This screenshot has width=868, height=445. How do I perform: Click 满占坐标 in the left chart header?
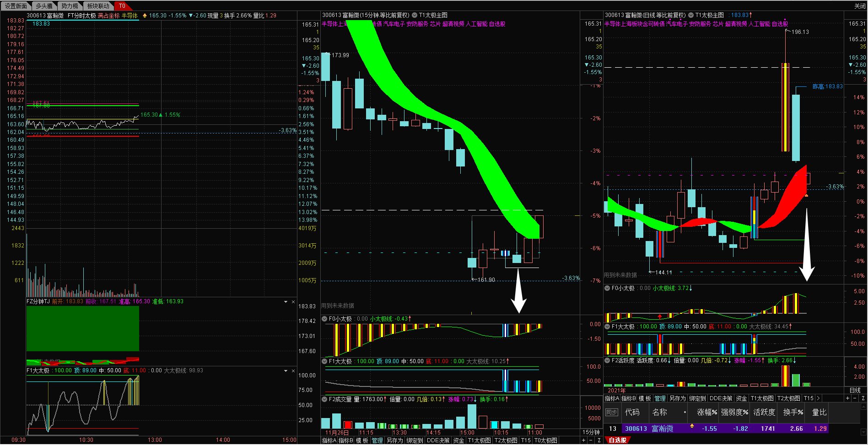point(108,16)
